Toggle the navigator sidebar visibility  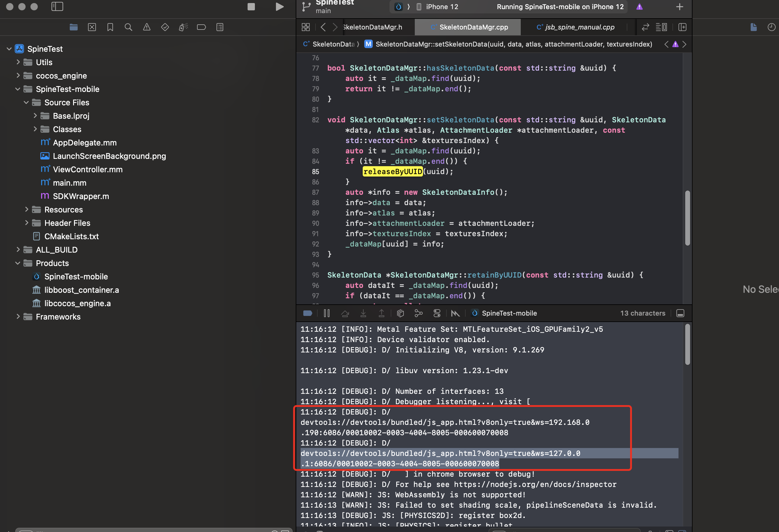[57, 7]
